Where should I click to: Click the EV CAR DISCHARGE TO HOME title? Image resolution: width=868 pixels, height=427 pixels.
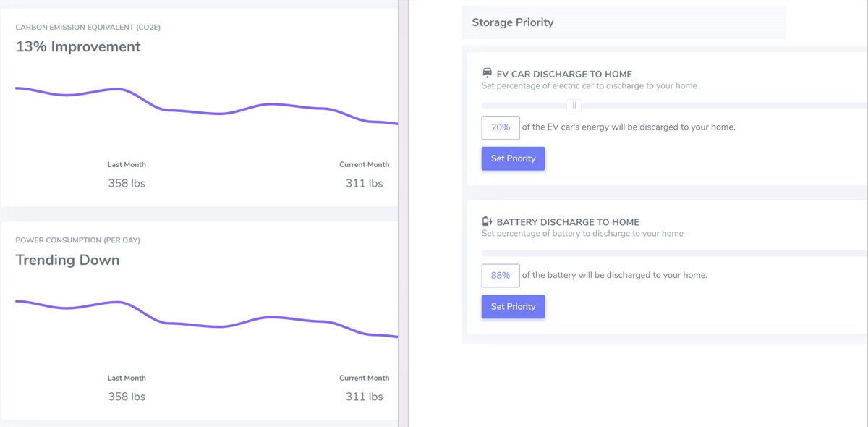[564, 74]
